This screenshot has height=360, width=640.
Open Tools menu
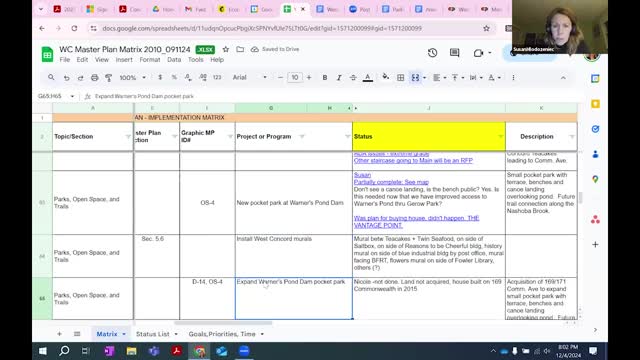pyautogui.click(x=196, y=60)
